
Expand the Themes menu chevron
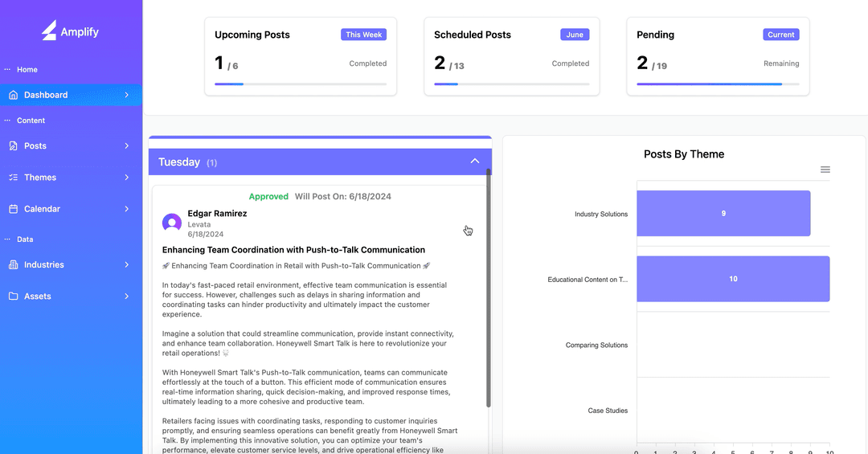127,178
